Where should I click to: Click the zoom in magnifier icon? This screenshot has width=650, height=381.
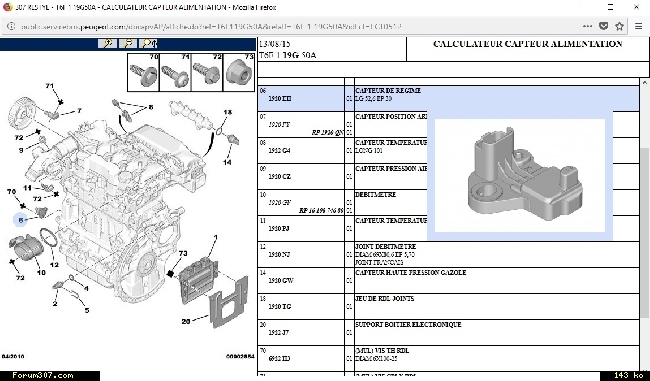pos(108,44)
